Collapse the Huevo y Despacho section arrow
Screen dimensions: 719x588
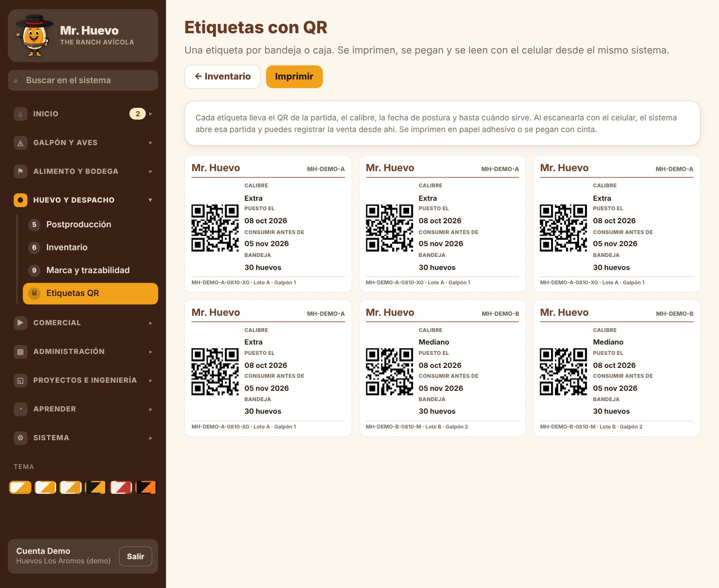[x=151, y=200]
